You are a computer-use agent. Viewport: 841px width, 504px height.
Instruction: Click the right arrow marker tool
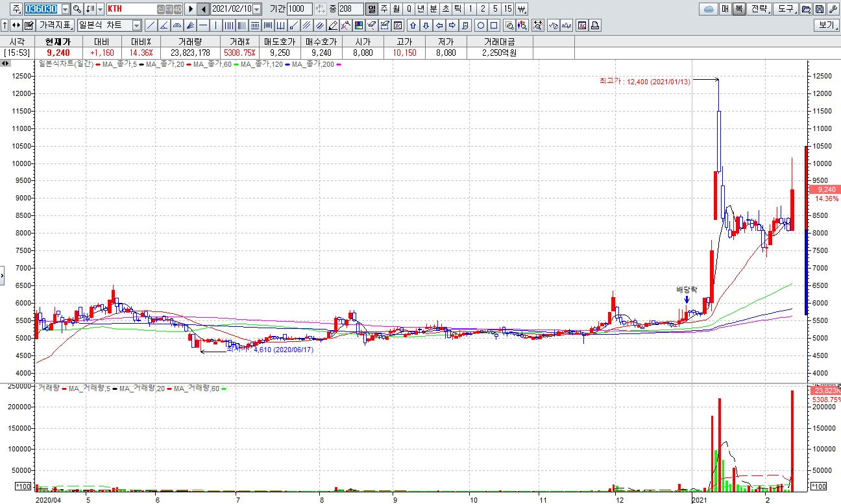[452, 26]
